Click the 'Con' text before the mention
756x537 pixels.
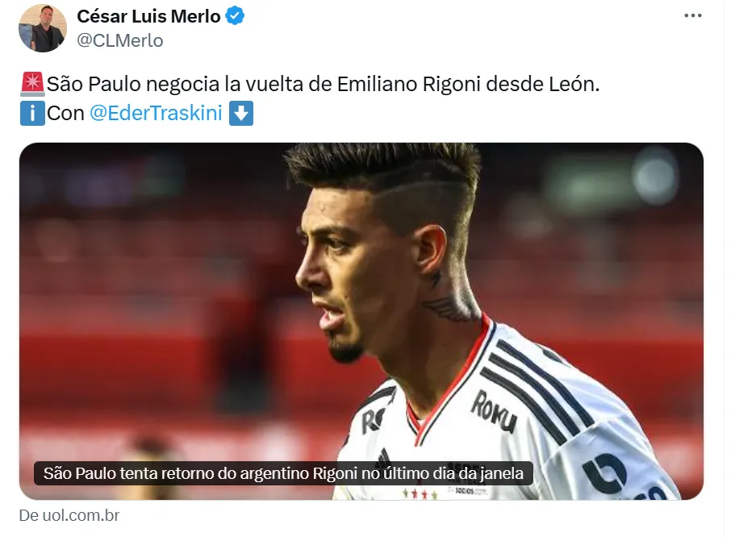[x=65, y=113]
